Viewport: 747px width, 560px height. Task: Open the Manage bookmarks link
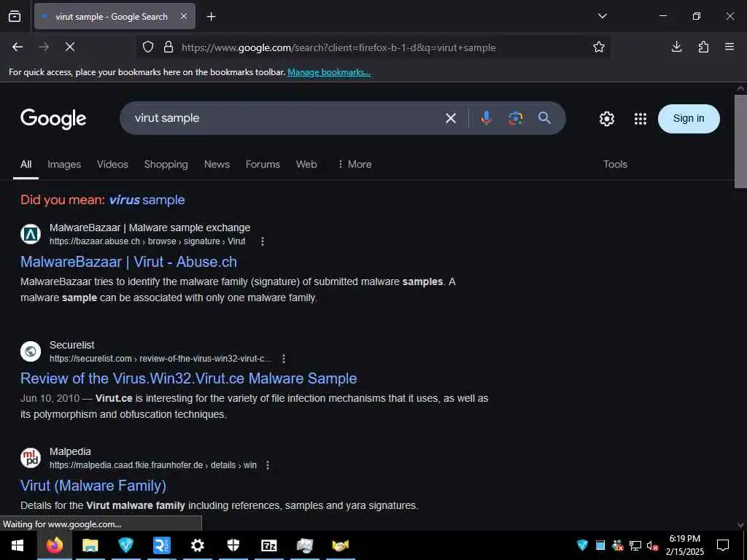pos(329,72)
